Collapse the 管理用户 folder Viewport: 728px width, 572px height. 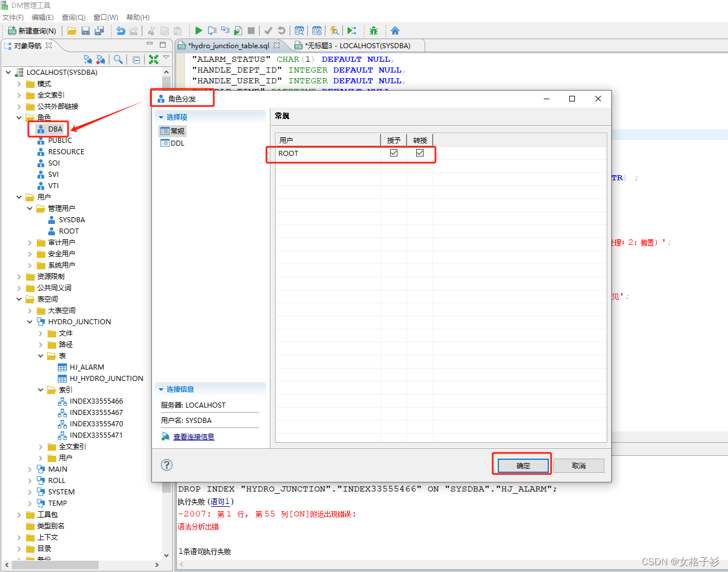[x=29, y=209]
